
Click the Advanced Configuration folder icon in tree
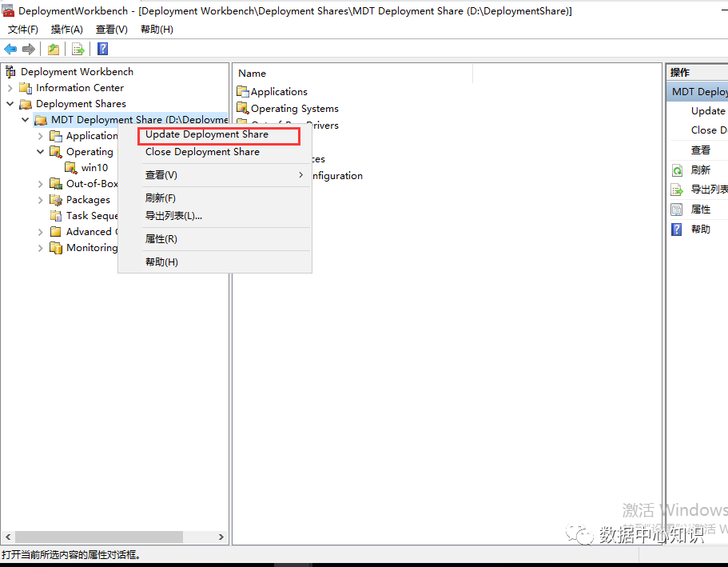tap(56, 231)
